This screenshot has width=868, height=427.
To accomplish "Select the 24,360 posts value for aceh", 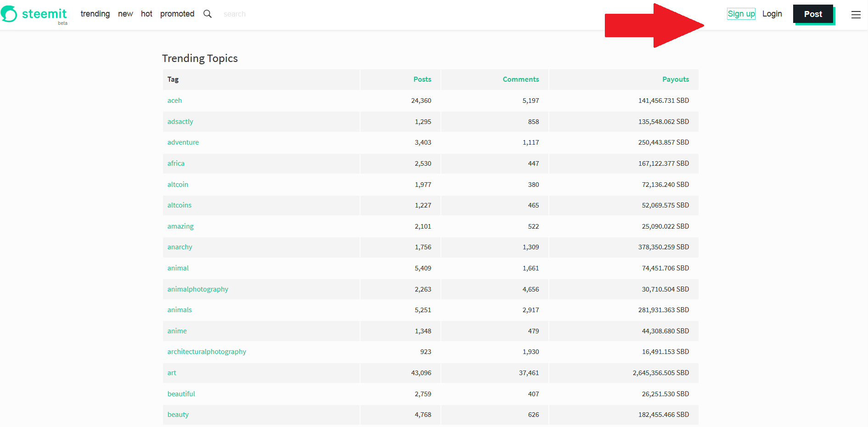I will coord(421,101).
